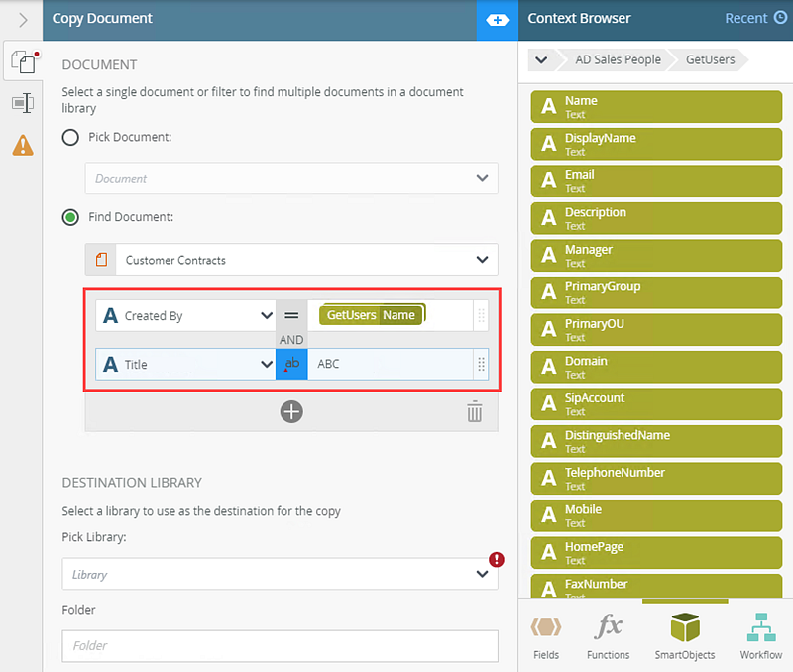Switch to the Workflow tab

click(760, 636)
